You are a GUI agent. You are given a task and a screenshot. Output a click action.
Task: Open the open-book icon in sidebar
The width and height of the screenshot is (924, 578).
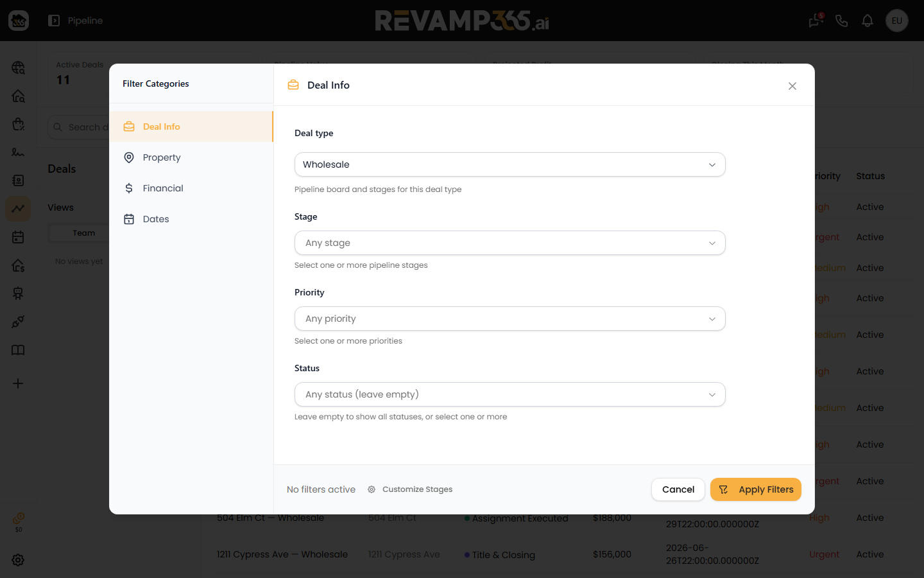[18, 350]
